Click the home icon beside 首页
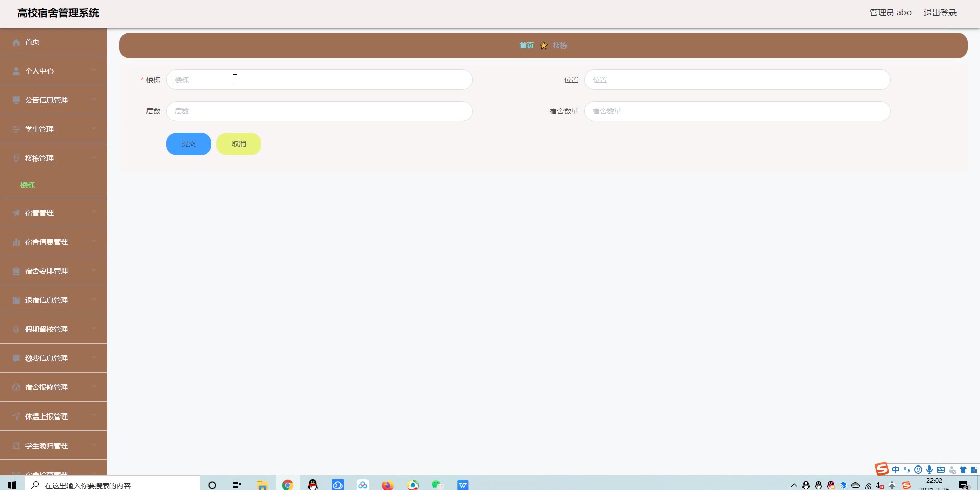The height and width of the screenshot is (490, 980). pos(16,42)
